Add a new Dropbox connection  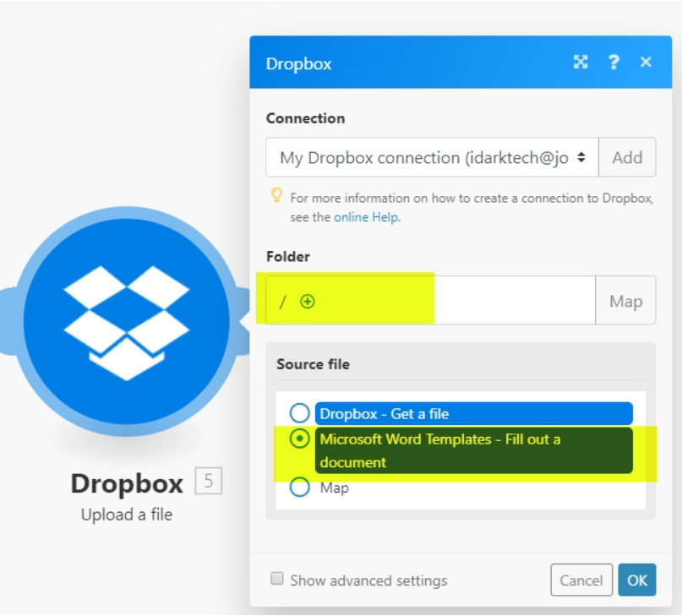(627, 157)
